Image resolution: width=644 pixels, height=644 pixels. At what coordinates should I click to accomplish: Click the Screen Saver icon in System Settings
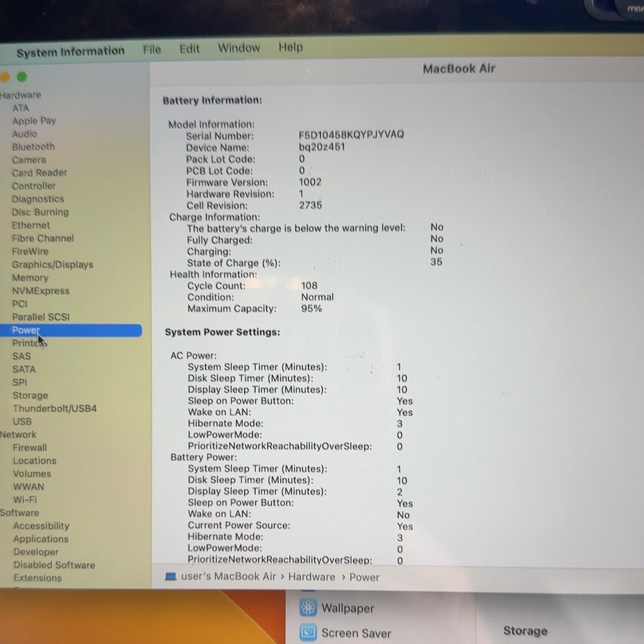click(x=308, y=632)
